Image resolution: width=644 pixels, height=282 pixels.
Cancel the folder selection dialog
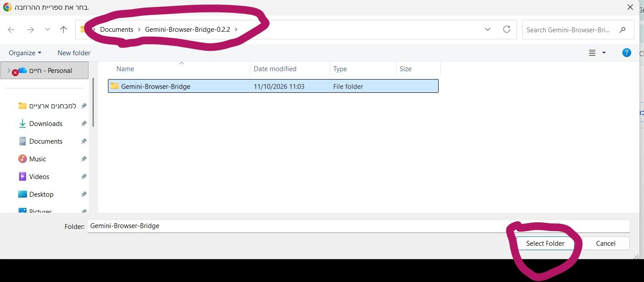click(x=605, y=244)
